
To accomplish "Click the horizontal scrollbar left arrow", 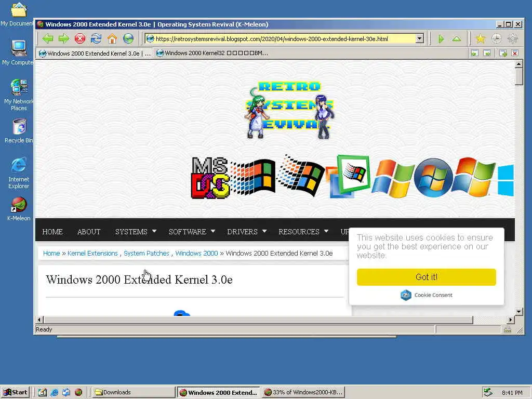I will click(39, 320).
